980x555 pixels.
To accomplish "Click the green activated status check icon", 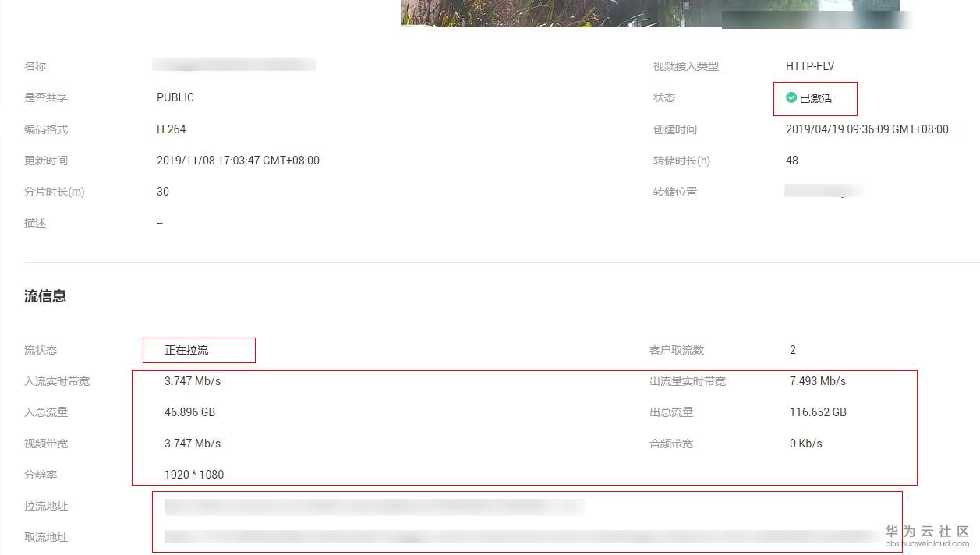I will pos(791,97).
